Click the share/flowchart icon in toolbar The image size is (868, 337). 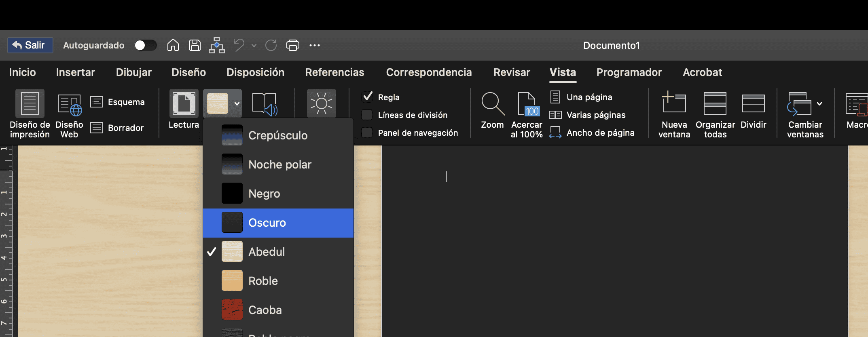tap(217, 45)
